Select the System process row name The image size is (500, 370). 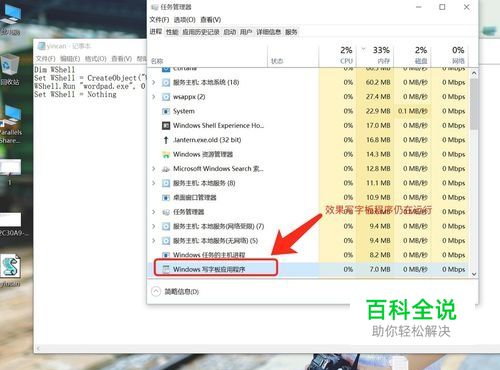[184, 111]
